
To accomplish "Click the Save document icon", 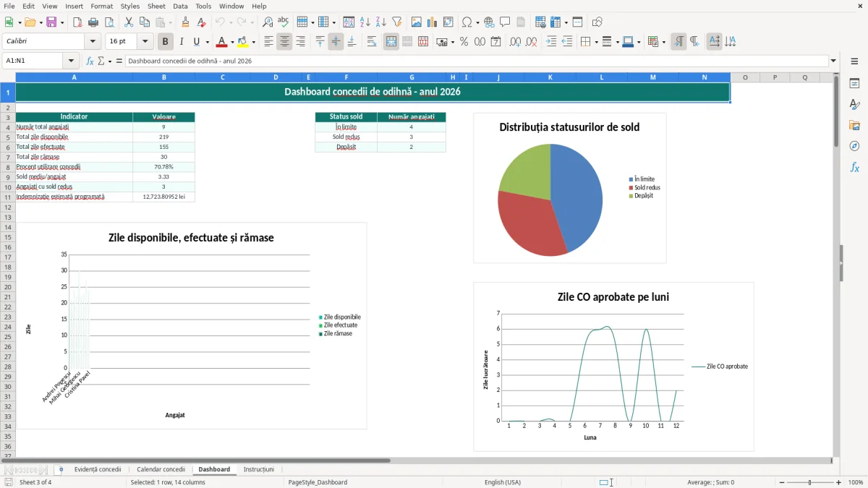I will point(51,22).
